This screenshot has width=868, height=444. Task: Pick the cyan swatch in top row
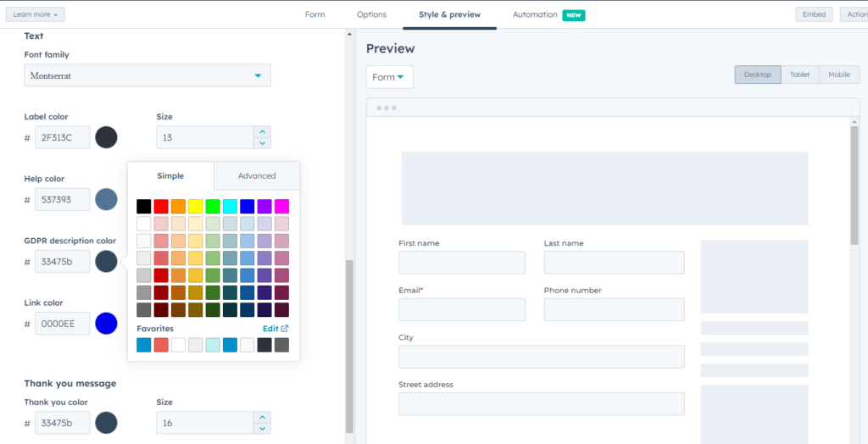[x=230, y=207]
